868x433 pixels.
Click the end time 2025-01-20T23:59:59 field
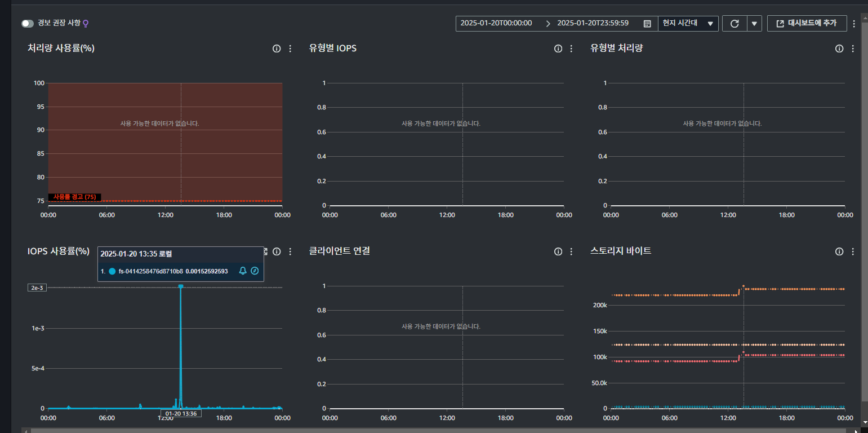(593, 24)
